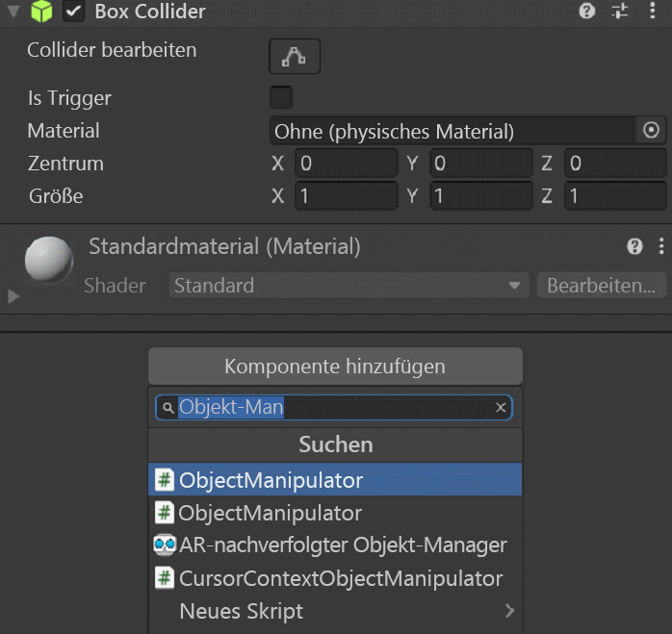Enable the Is Trigger checkbox
The width and height of the screenshot is (672, 634).
(x=281, y=97)
